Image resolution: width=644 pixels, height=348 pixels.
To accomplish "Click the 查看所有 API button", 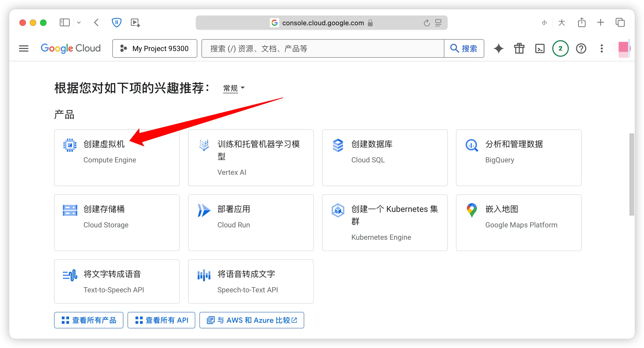I will coord(161,320).
